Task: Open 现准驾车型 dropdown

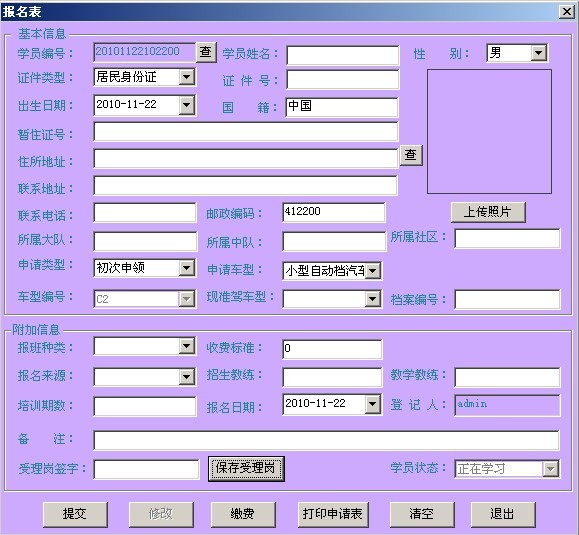Action: click(373, 299)
